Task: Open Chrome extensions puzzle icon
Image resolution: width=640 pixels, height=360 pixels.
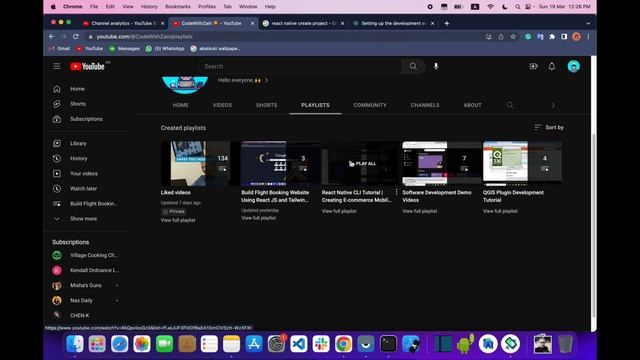Action: (552, 37)
